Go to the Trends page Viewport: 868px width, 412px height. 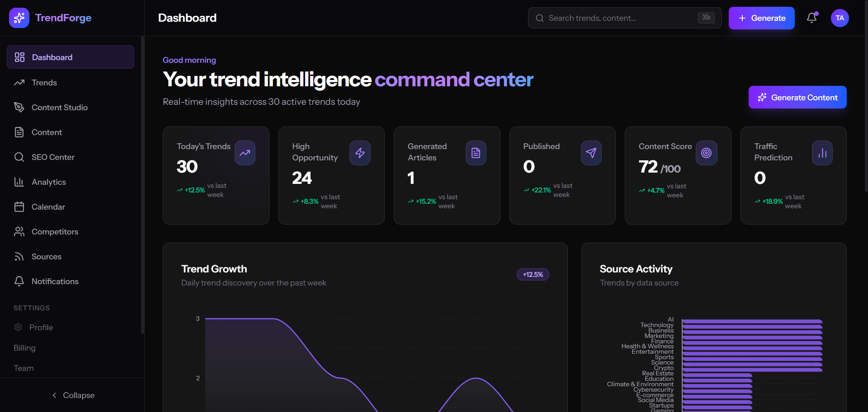point(71,82)
